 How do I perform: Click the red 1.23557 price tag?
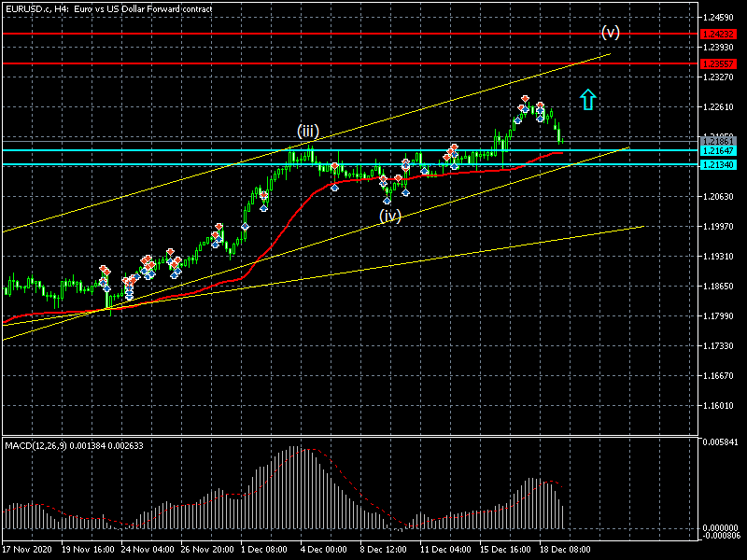tap(718, 63)
